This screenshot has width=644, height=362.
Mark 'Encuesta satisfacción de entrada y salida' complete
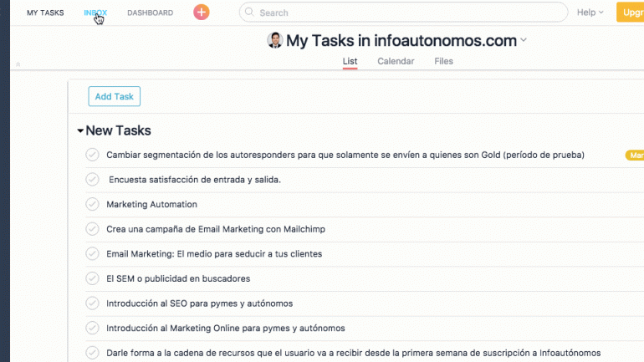[x=92, y=180]
